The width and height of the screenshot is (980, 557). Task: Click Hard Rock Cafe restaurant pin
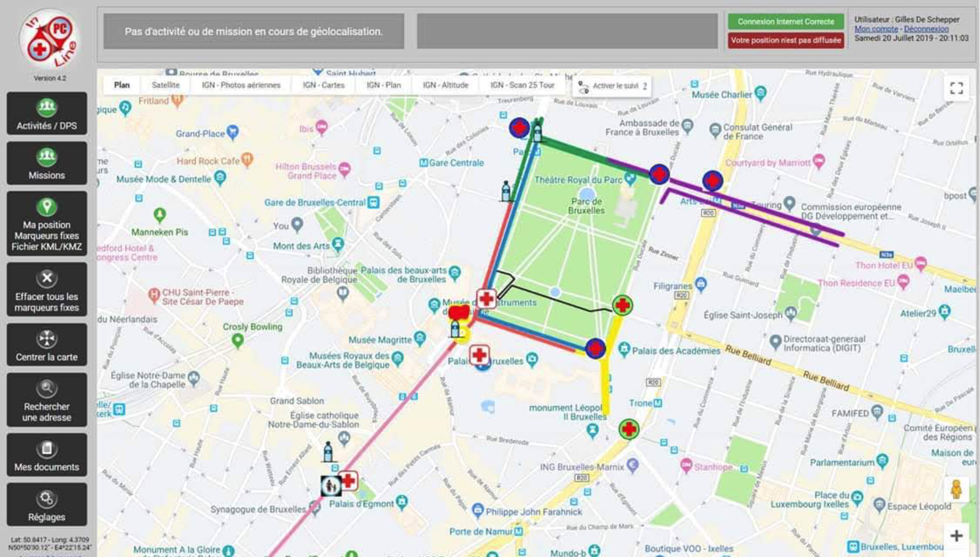tap(247, 159)
